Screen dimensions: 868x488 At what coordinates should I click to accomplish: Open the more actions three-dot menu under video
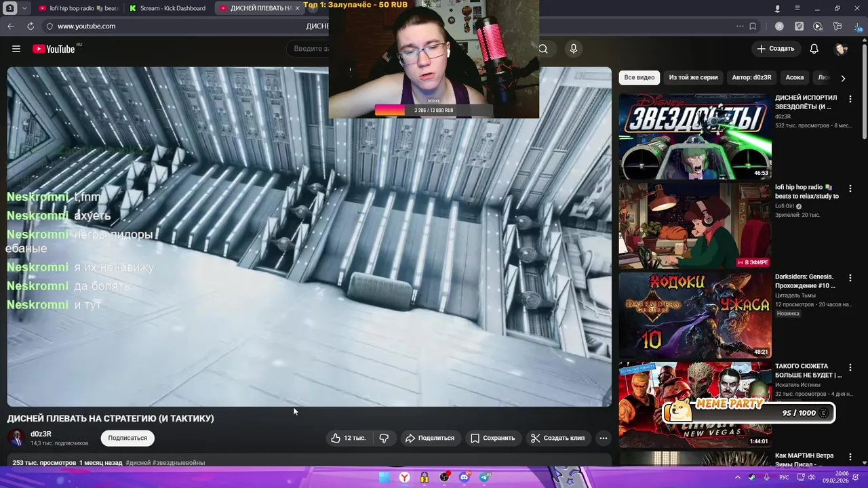tap(604, 438)
